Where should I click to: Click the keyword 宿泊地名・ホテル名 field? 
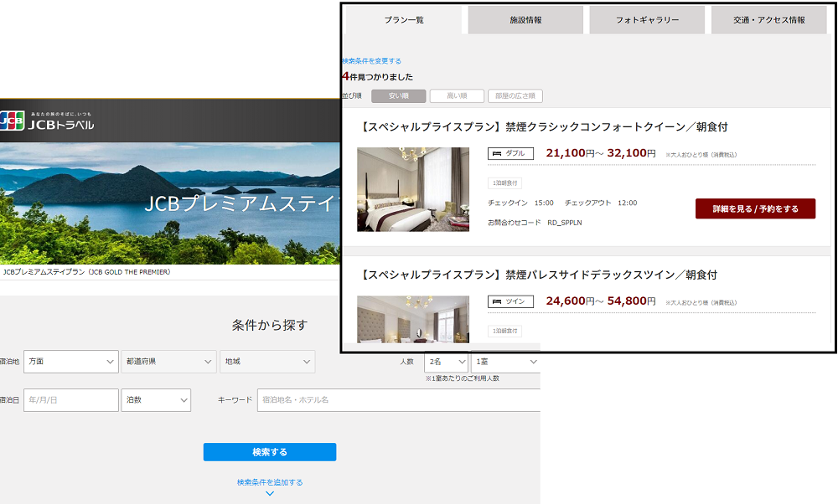(x=399, y=400)
